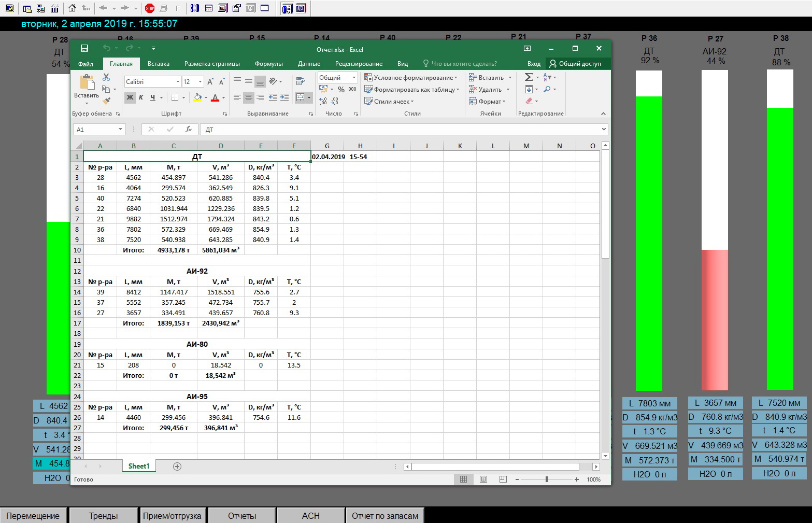Click the red font color A icon
The width and height of the screenshot is (812, 523).
[215, 97]
